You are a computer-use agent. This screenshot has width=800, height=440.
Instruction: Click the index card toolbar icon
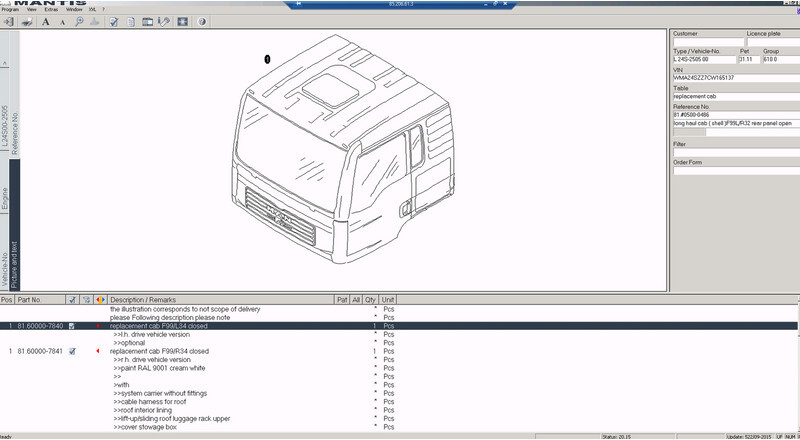pyautogui.click(x=147, y=22)
